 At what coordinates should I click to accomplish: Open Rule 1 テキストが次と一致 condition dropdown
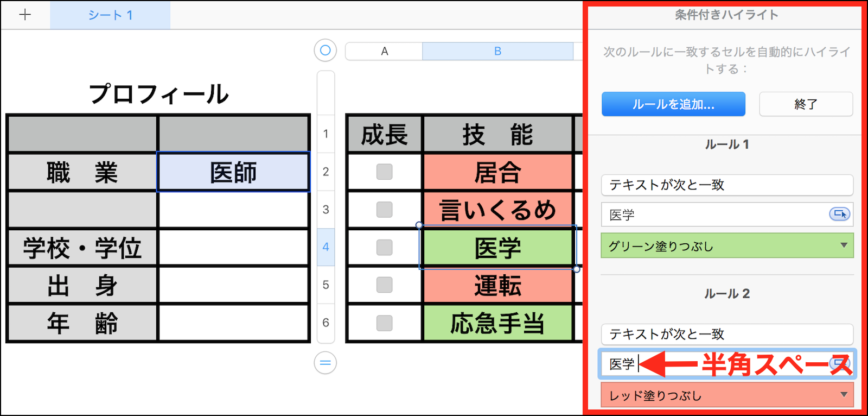coord(727,185)
